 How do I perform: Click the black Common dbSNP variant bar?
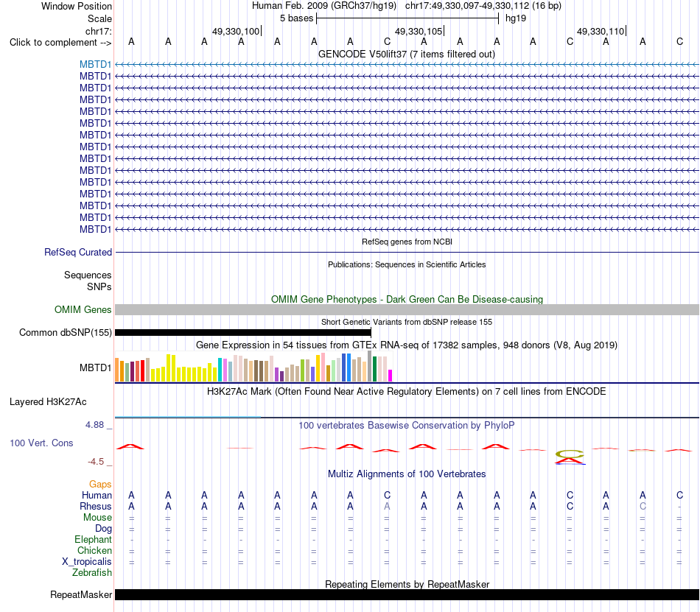click(x=243, y=332)
